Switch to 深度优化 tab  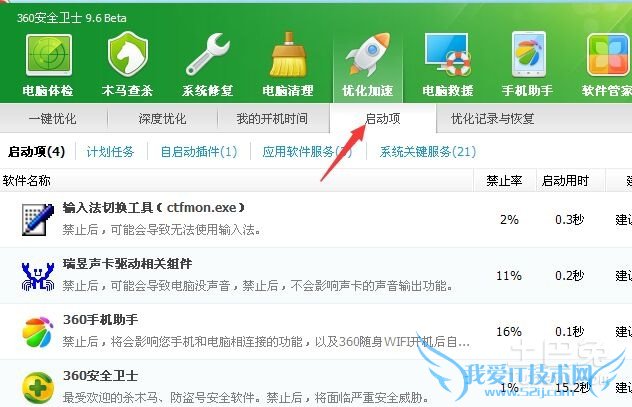(x=162, y=118)
